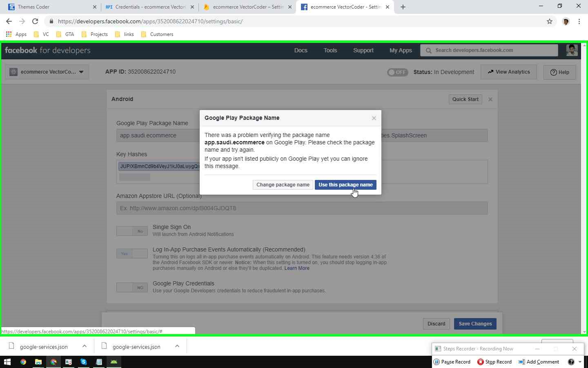588x368 pixels.
Task: Open Customers bookmarks folder
Action: pos(157,34)
